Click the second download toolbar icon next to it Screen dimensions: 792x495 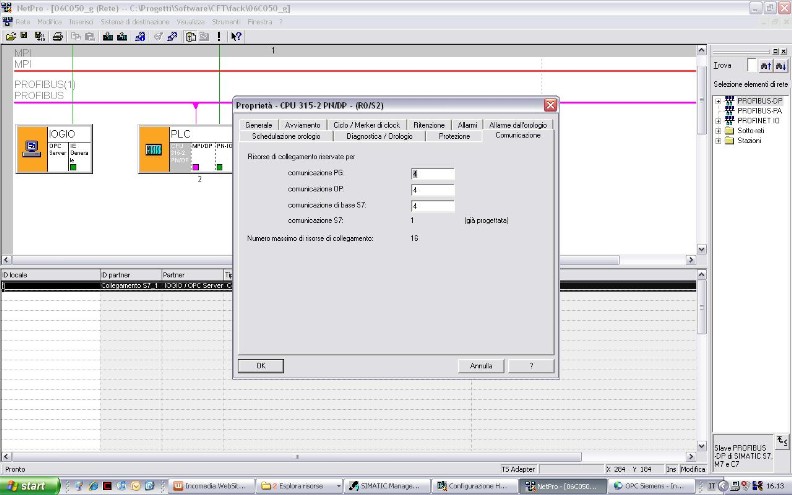(122, 36)
